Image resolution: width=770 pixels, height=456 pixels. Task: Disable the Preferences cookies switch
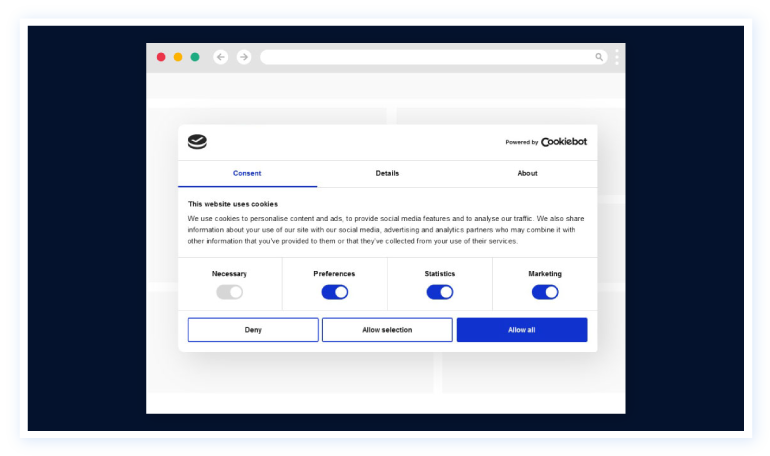(x=335, y=292)
